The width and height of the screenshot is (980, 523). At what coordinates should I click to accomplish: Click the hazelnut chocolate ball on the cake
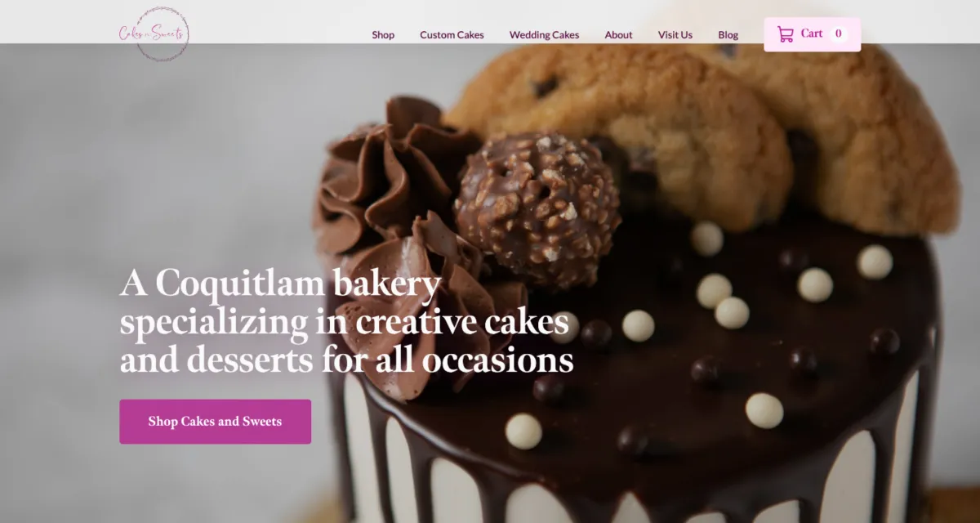536,209
